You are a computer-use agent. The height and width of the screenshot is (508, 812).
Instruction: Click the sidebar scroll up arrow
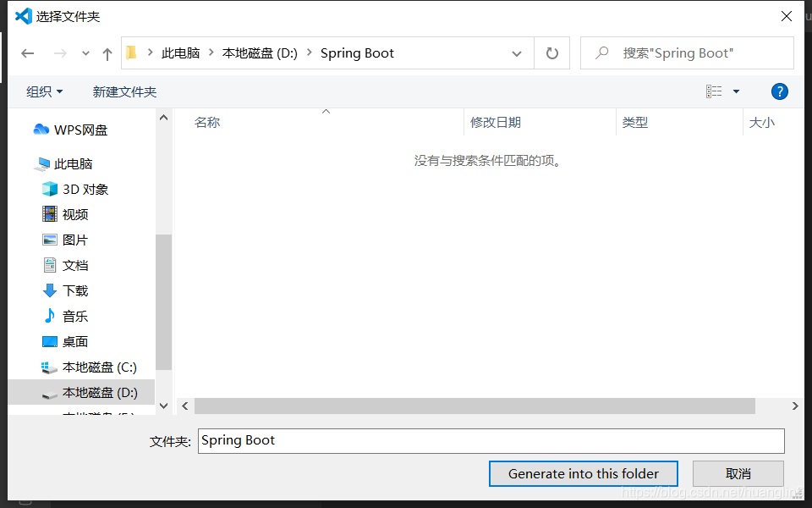pyautogui.click(x=163, y=118)
